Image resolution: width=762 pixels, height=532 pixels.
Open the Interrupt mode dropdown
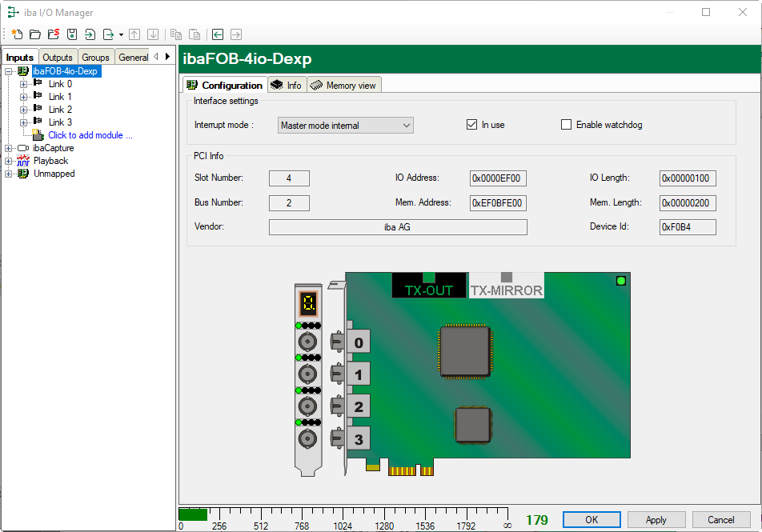(346, 126)
